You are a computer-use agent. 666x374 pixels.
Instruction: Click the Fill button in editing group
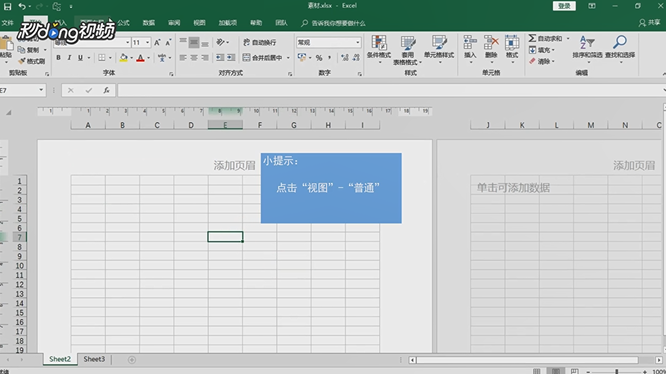pyautogui.click(x=542, y=50)
